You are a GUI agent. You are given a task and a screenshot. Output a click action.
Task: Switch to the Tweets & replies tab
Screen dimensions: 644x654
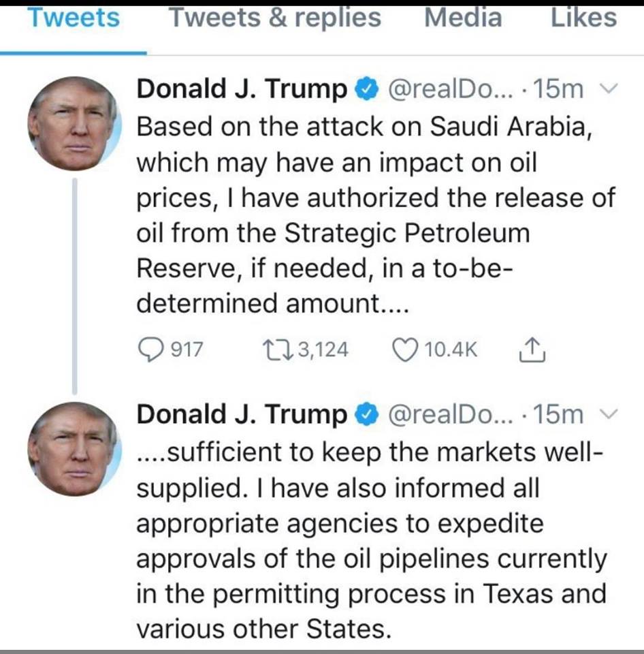click(x=275, y=18)
